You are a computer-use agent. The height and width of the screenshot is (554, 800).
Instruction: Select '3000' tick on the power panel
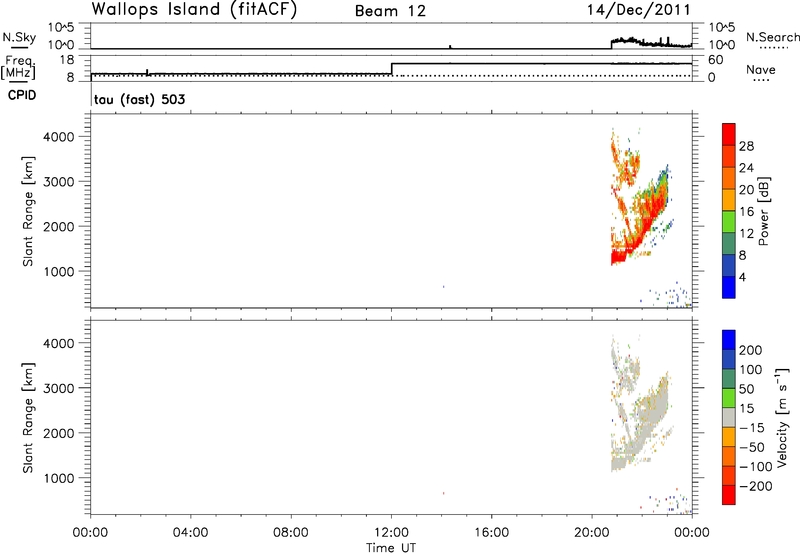58,182
